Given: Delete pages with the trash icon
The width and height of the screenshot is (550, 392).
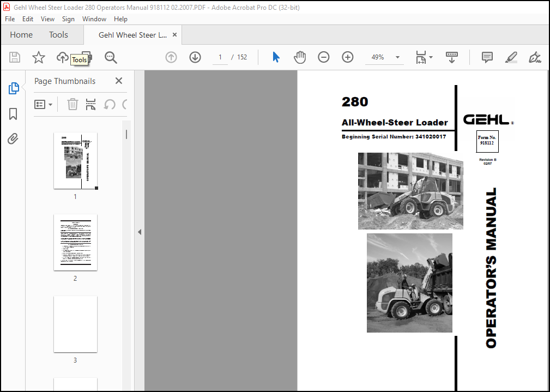Looking at the screenshot, I should (x=72, y=104).
